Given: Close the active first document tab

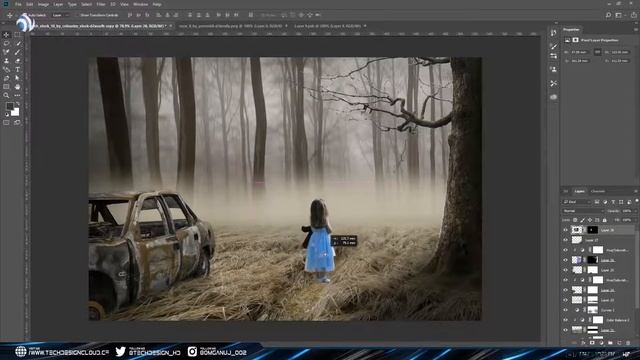Looking at the screenshot, I should click(x=171, y=26).
